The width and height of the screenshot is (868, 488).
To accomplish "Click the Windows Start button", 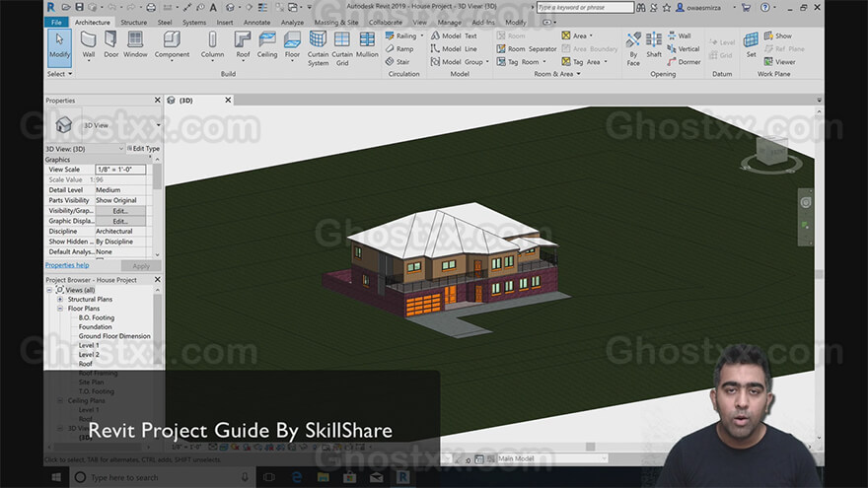I will [x=56, y=477].
